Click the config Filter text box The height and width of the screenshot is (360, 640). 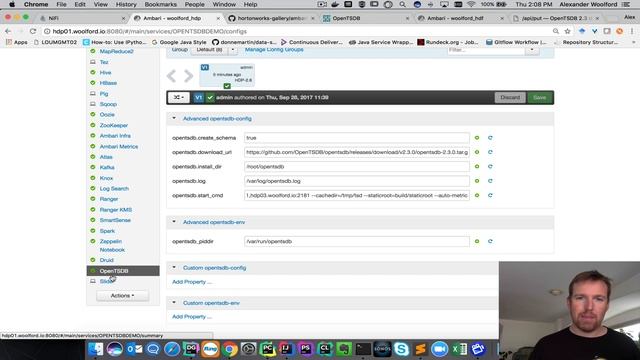coord(486,50)
